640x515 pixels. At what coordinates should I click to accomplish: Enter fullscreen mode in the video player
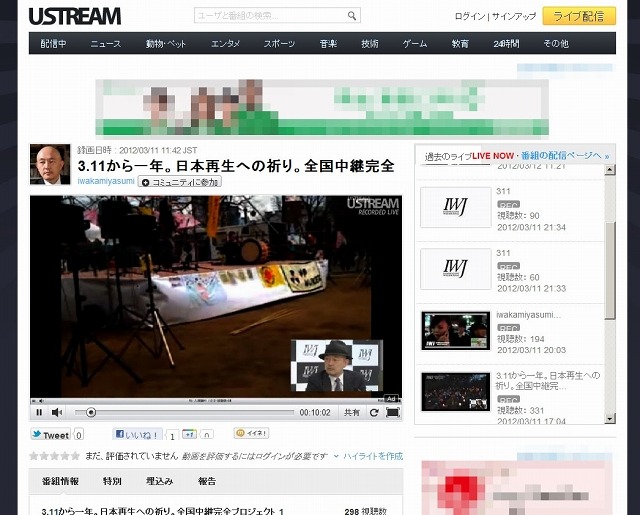pos(392,412)
